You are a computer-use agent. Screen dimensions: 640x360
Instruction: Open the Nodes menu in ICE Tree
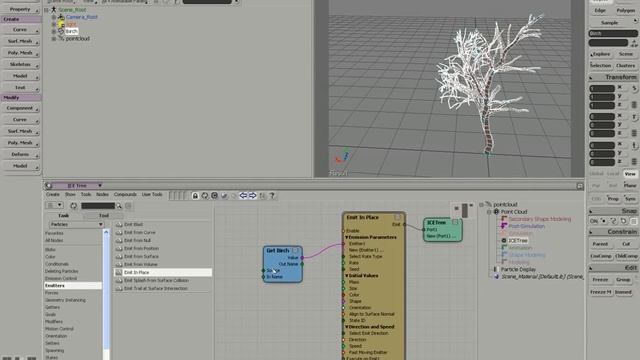(x=102, y=195)
